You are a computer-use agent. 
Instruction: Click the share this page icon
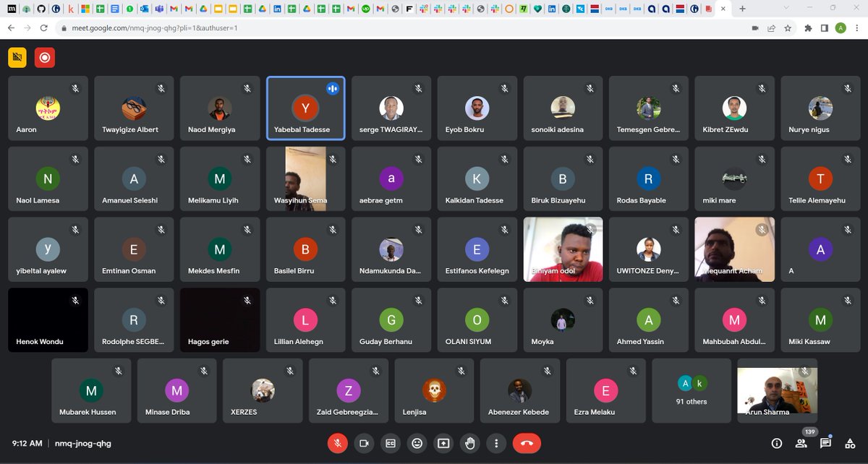[x=771, y=28]
